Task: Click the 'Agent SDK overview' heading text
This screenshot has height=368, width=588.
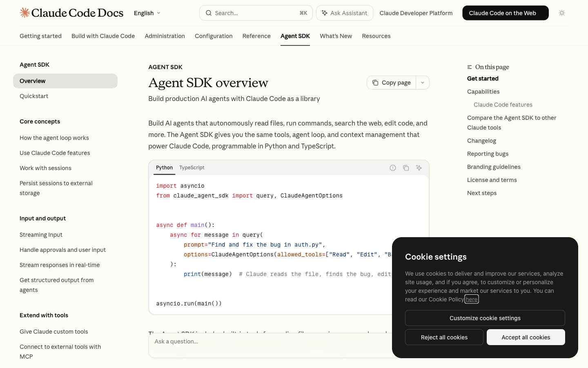Action: (x=208, y=83)
